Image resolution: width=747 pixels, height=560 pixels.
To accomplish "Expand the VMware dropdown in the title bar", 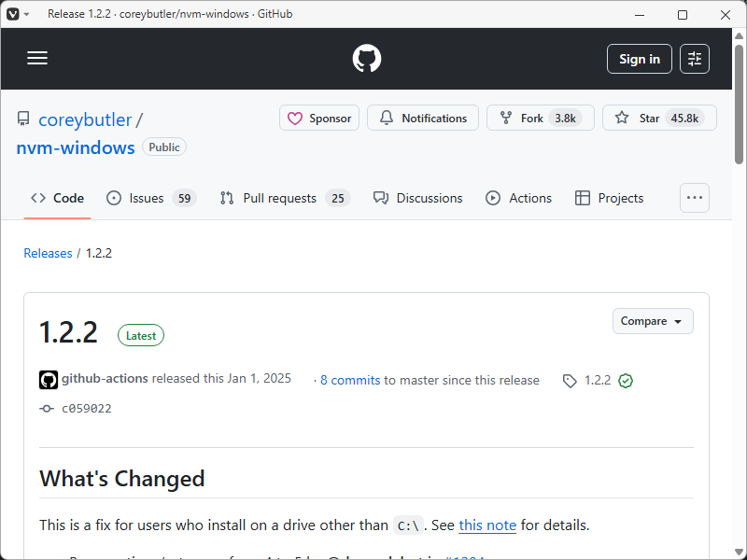I will pos(25,14).
